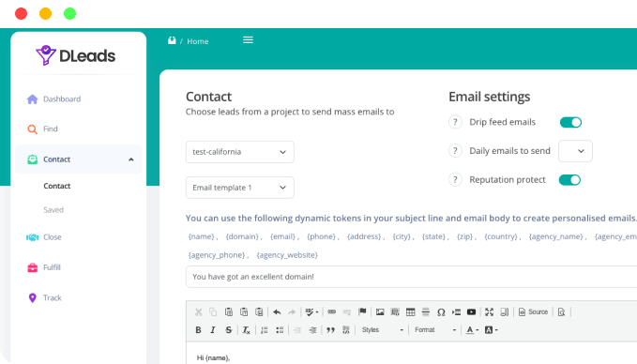Open the Format dropdown

(435, 330)
